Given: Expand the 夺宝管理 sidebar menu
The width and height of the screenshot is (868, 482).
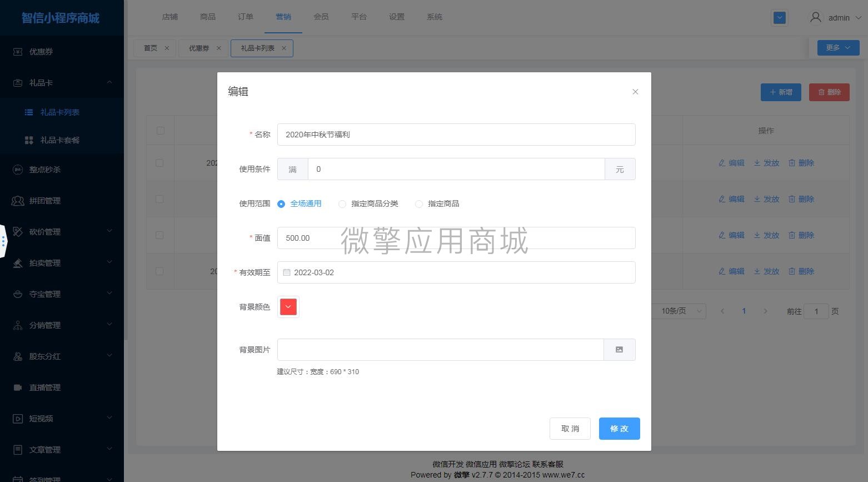Looking at the screenshot, I should (x=109, y=293).
